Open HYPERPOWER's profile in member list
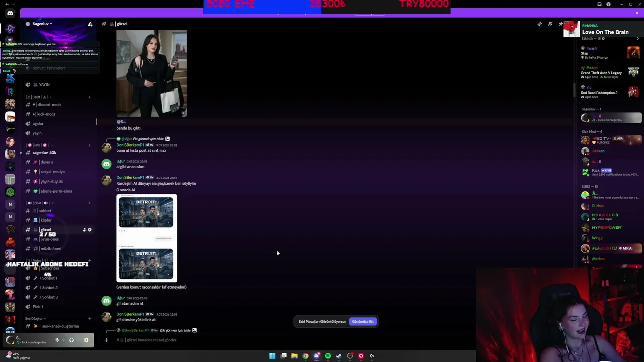Image resolution: width=644 pixels, height=362 pixels. click(611, 228)
